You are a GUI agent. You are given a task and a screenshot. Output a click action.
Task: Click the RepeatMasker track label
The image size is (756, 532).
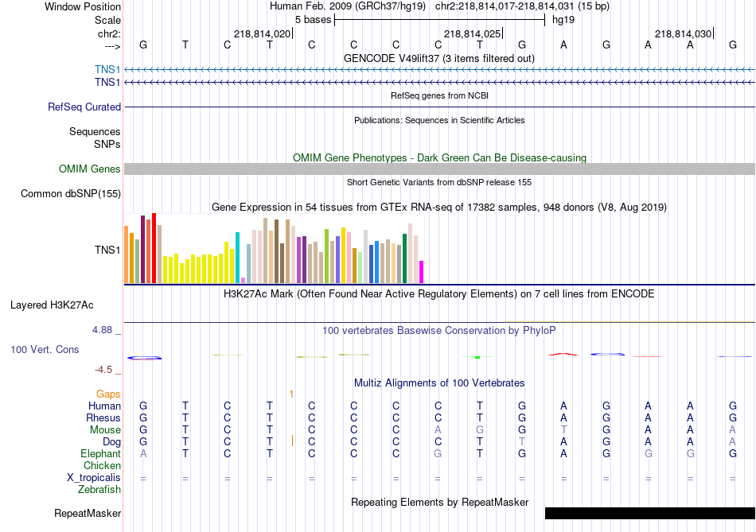tap(88, 513)
